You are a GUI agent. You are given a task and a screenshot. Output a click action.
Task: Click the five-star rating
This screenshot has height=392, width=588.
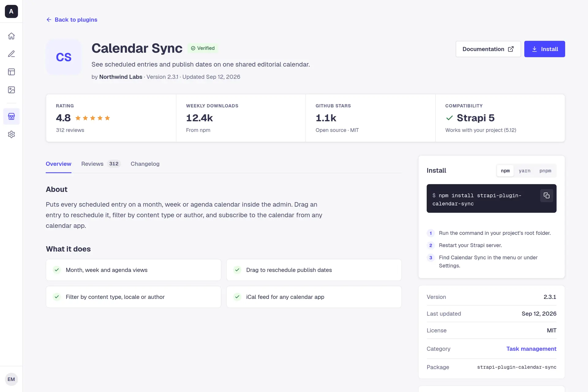(92, 118)
